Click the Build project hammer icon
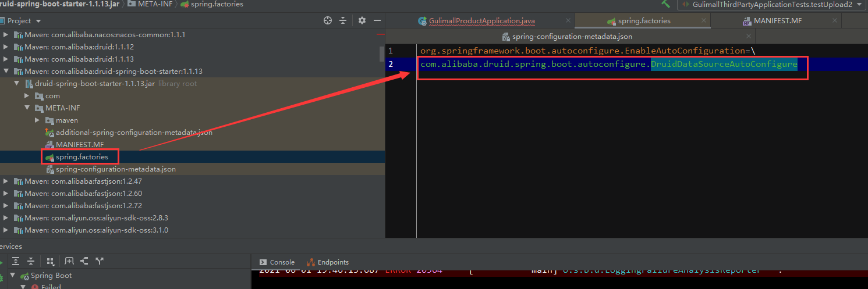The height and width of the screenshot is (289, 868). pos(666,3)
